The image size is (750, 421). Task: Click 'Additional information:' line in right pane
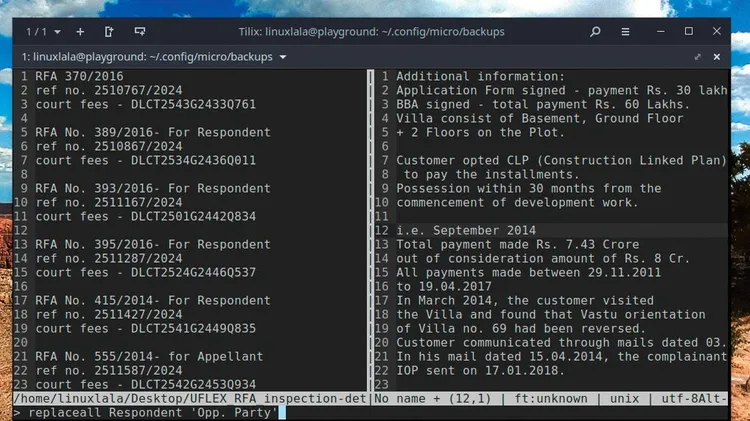(x=480, y=77)
